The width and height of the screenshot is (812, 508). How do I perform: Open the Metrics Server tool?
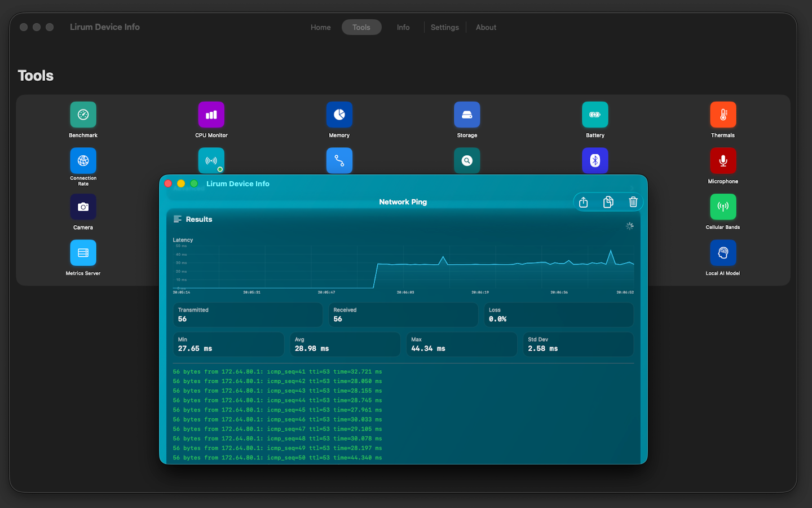83,253
